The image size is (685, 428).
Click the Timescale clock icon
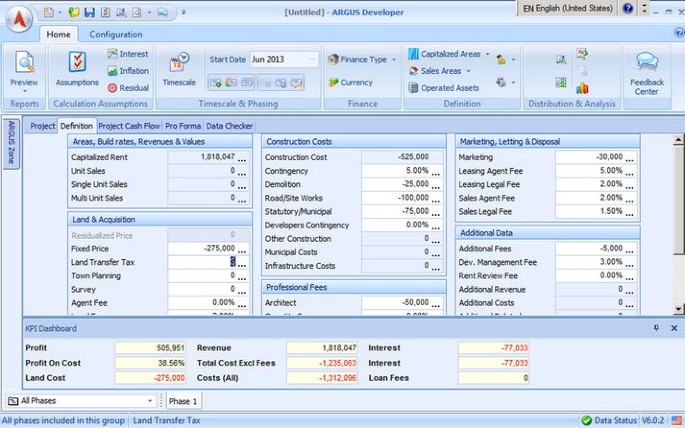pyautogui.click(x=179, y=67)
